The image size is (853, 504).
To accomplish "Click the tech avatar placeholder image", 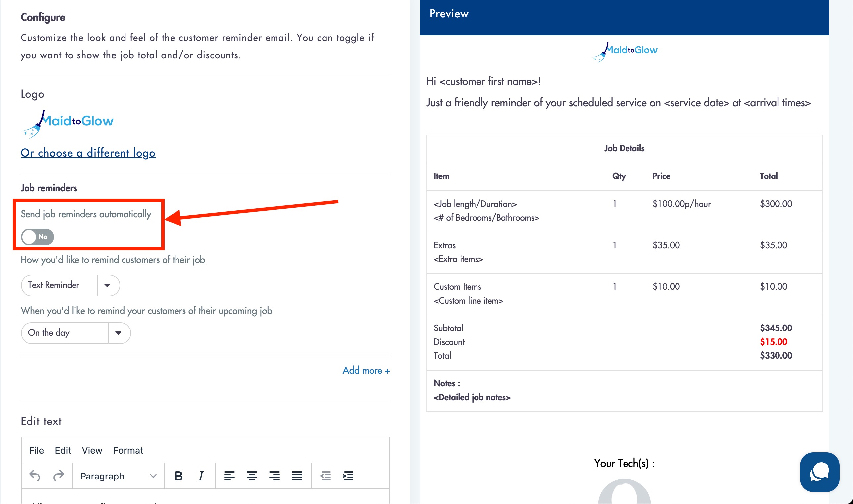I will 624,491.
